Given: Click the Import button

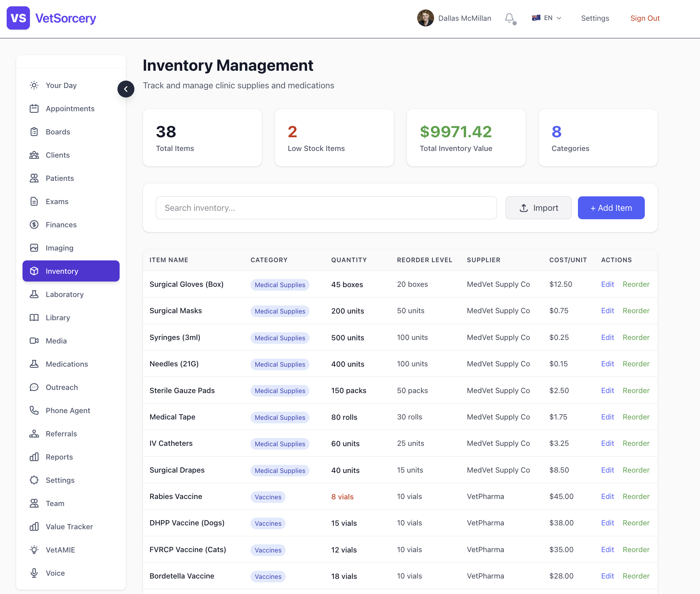Looking at the screenshot, I should [538, 208].
